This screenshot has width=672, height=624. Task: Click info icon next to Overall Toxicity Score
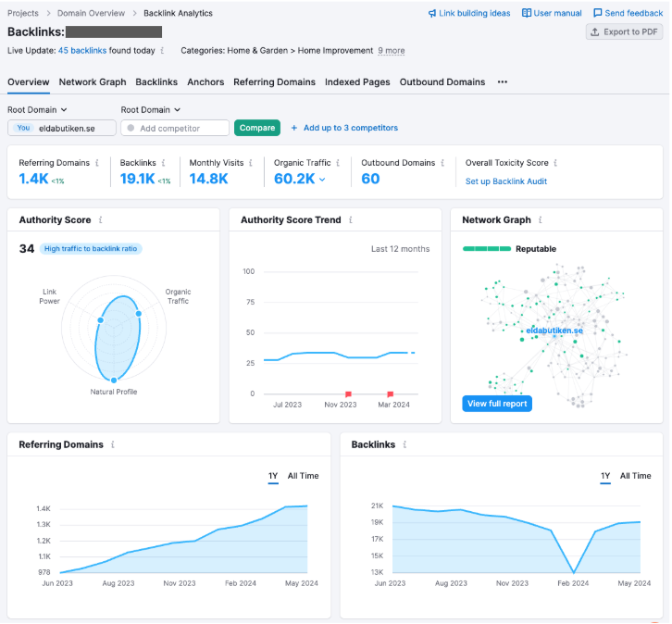tap(555, 163)
